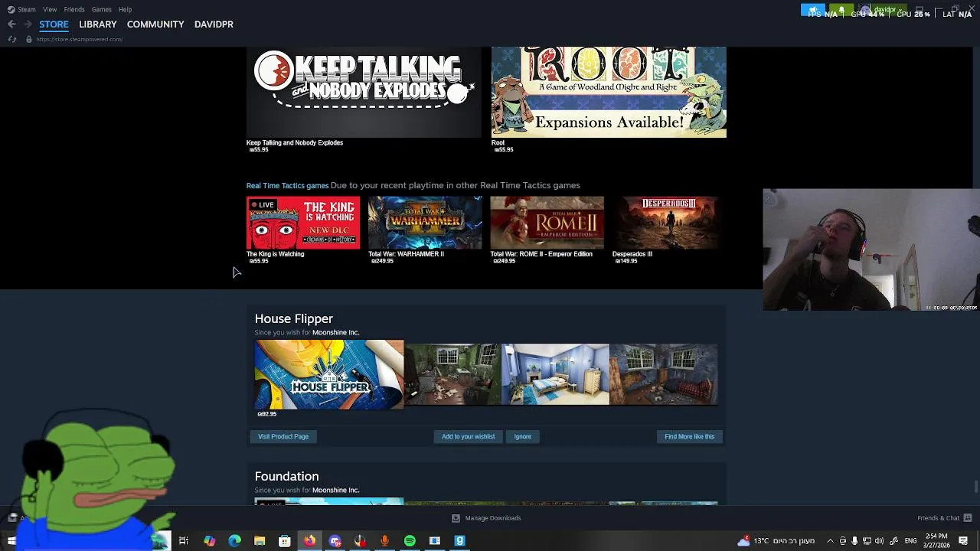Open Moonshine Inc. link under Foundation
Screen dimensions: 980x551
tap(335, 490)
